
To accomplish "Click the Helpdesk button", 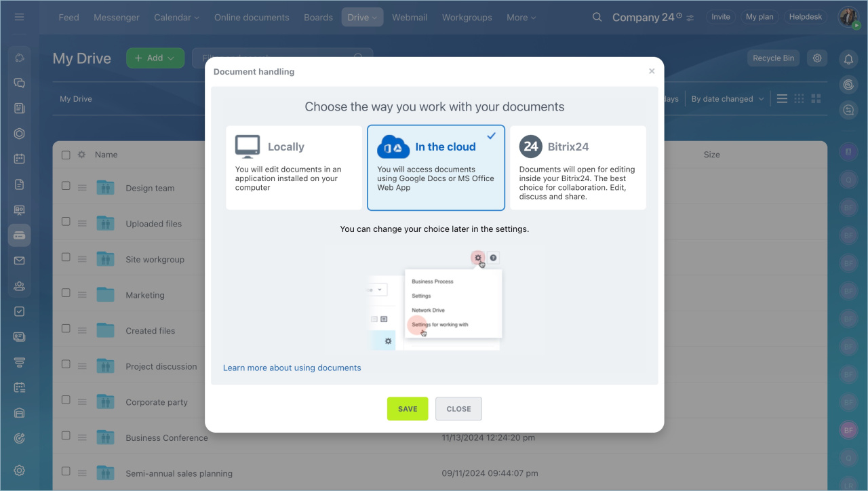I will tap(806, 17).
